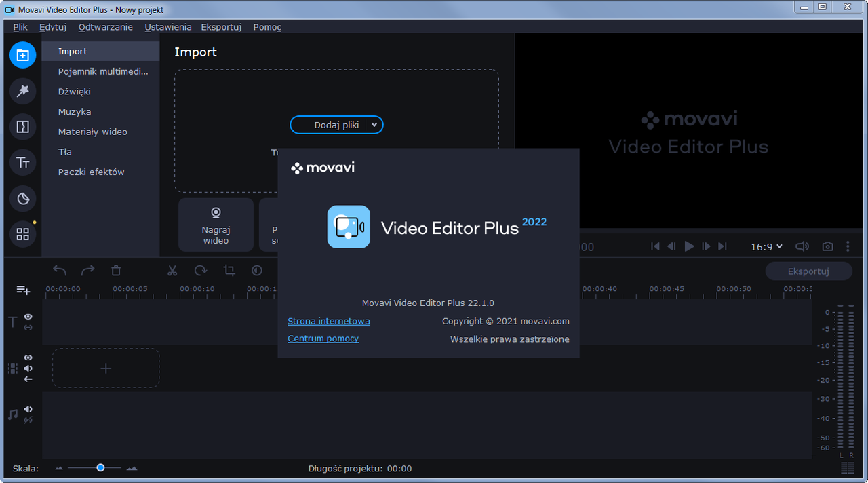Image resolution: width=868 pixels, height=483 pixels.
Task: Step forward one frame
Action: pos(706,246)
